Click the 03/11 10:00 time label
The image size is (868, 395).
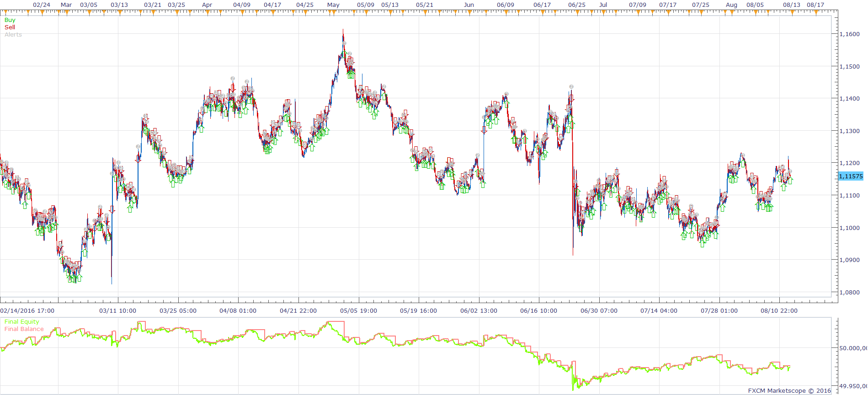click(118, 311)
